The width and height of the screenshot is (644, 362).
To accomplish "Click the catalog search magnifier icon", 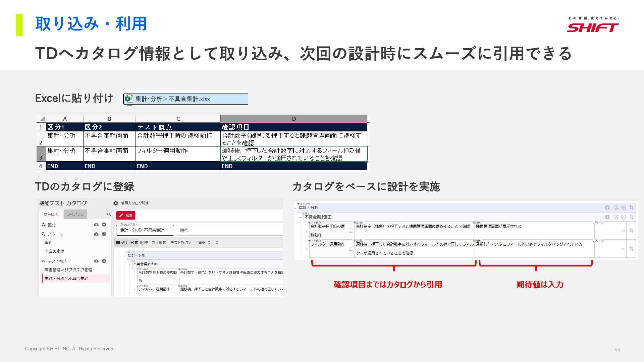I will pos(109,215).
